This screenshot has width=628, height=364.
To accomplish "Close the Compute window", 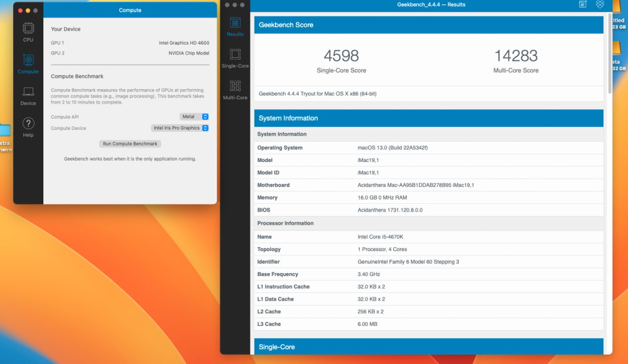I will pos(21,11).
